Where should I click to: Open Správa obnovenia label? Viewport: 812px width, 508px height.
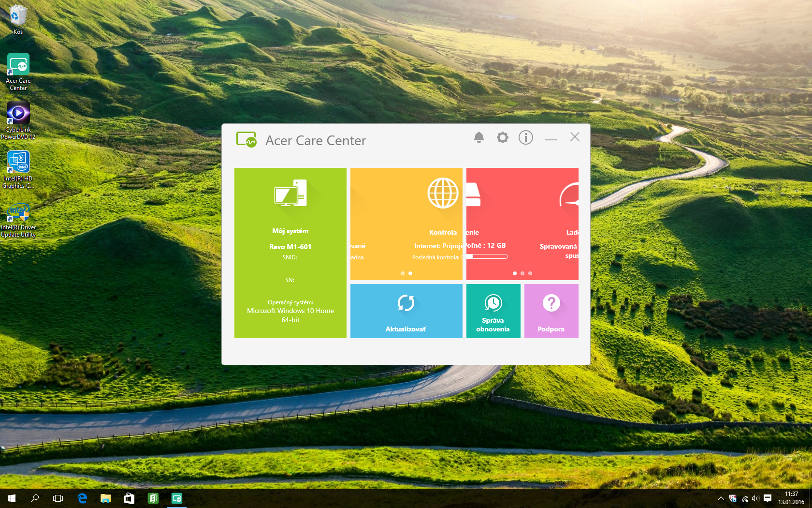pos(493,325)
